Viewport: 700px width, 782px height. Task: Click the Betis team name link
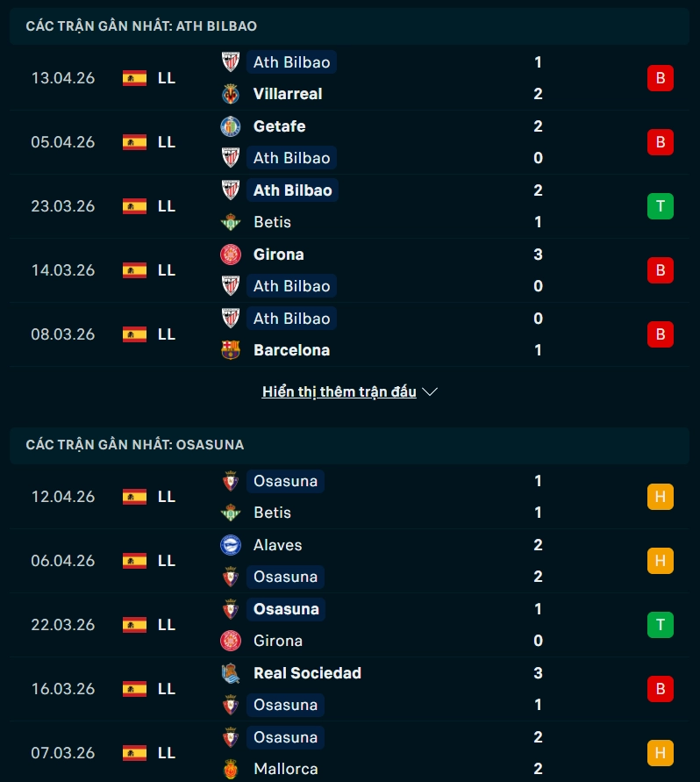pos(272,222)
